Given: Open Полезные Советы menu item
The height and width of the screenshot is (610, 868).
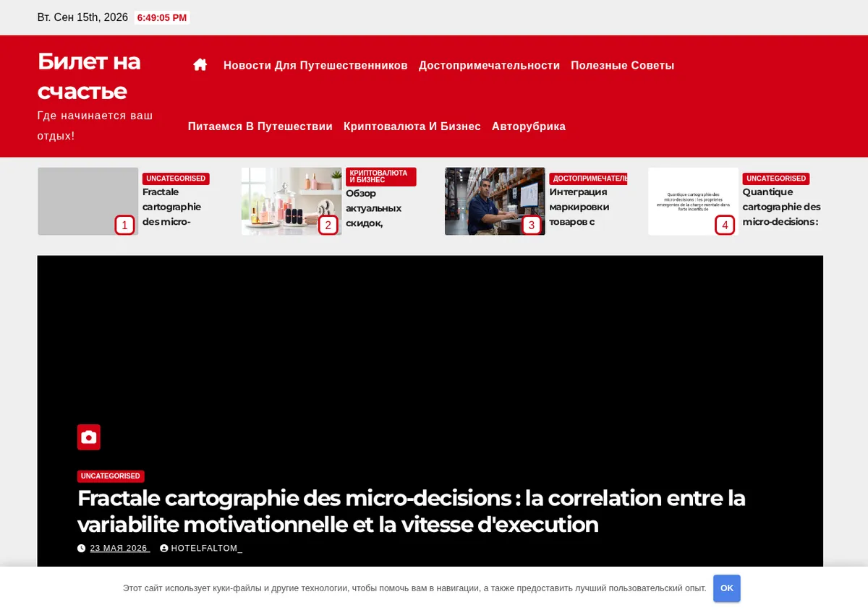Looking at the screenshot, I should [622, 66].
